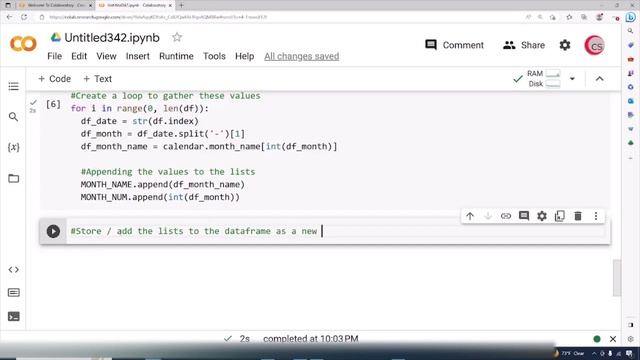640x360 pixels.
Task: Expand the runtime connection dropdown arrow
Action: [572, 79]
